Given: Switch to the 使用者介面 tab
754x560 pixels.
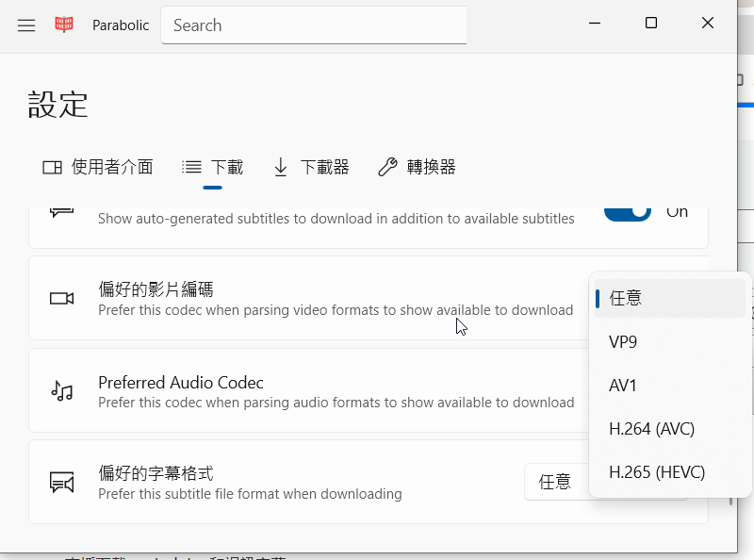Looking at the screenshot, I should [x=98, y=167].
